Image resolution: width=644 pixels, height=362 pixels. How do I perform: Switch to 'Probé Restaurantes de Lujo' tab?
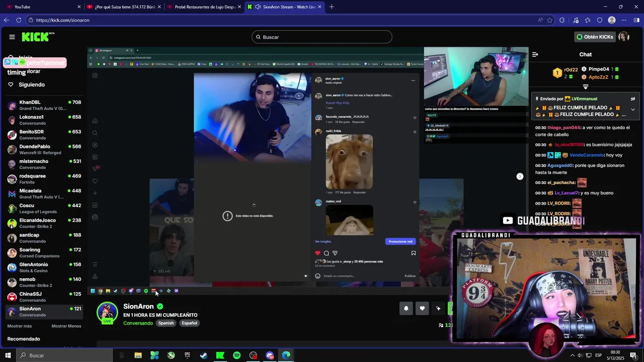click(x=204, y=7)
